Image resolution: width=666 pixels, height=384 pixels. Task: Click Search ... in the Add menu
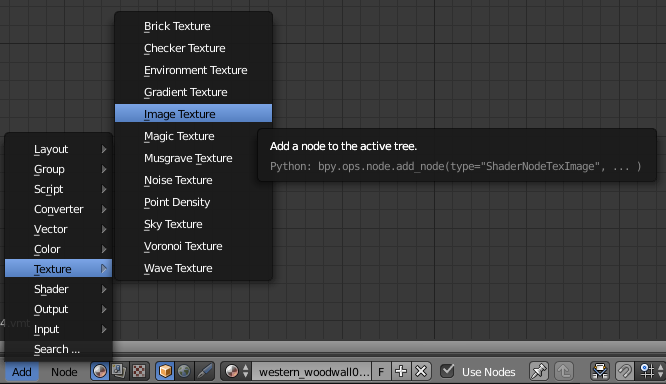[58, 349]
